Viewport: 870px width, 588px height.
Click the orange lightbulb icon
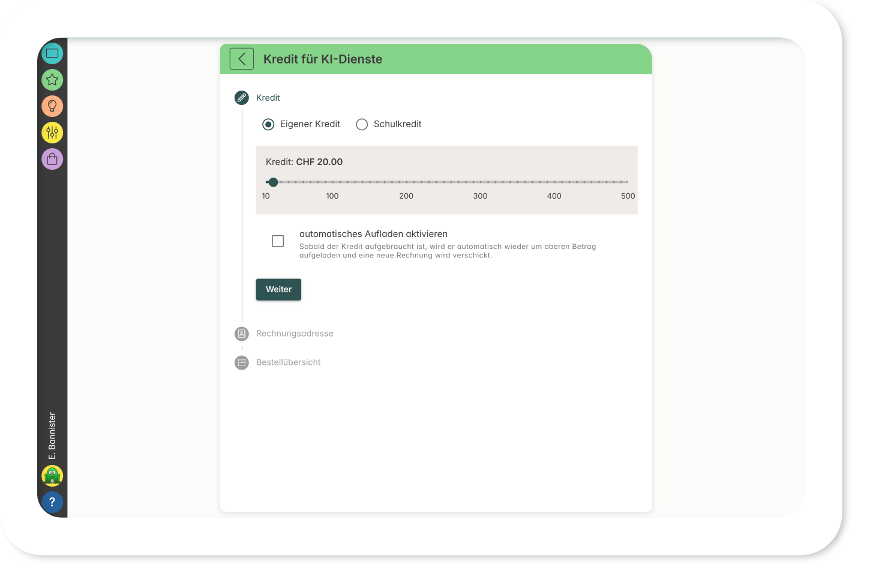click(52, 106)
